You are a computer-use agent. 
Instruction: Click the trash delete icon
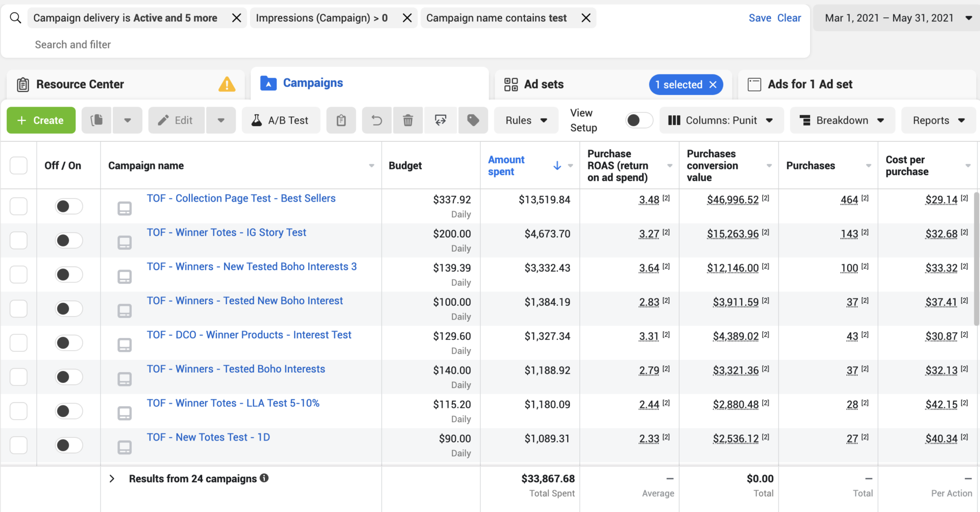tap(408, 120)
